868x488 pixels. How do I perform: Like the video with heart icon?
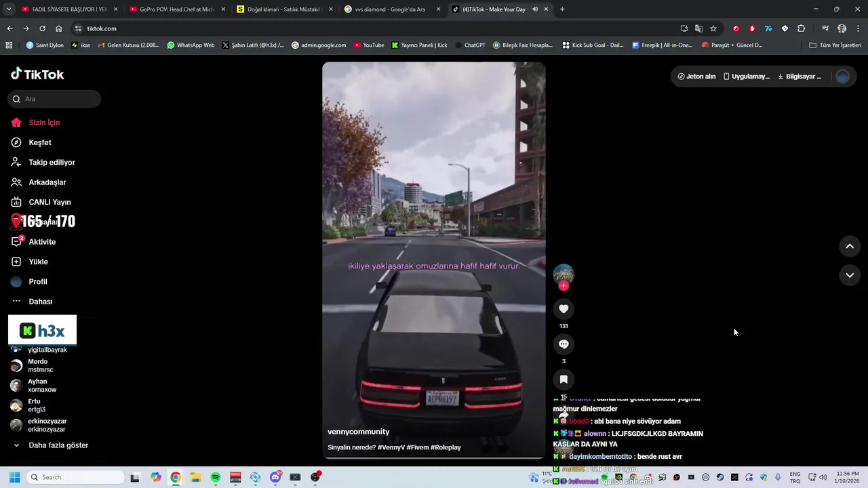click(564, 309)
